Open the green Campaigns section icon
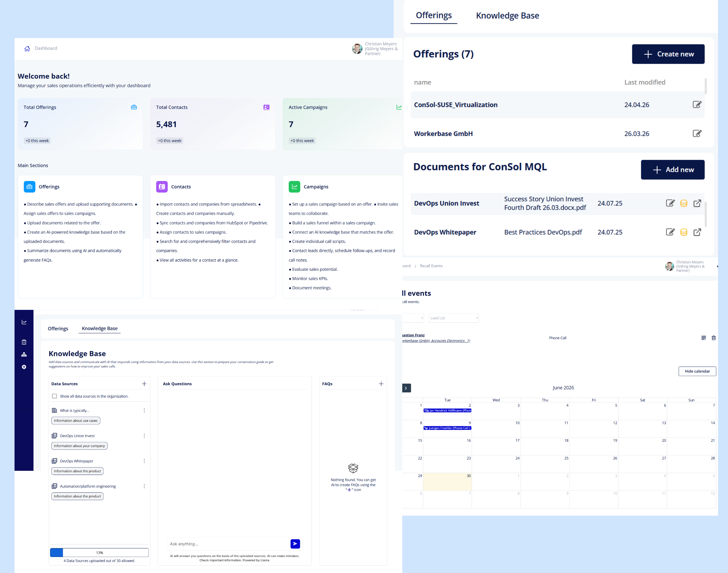 tap(294, 187)
